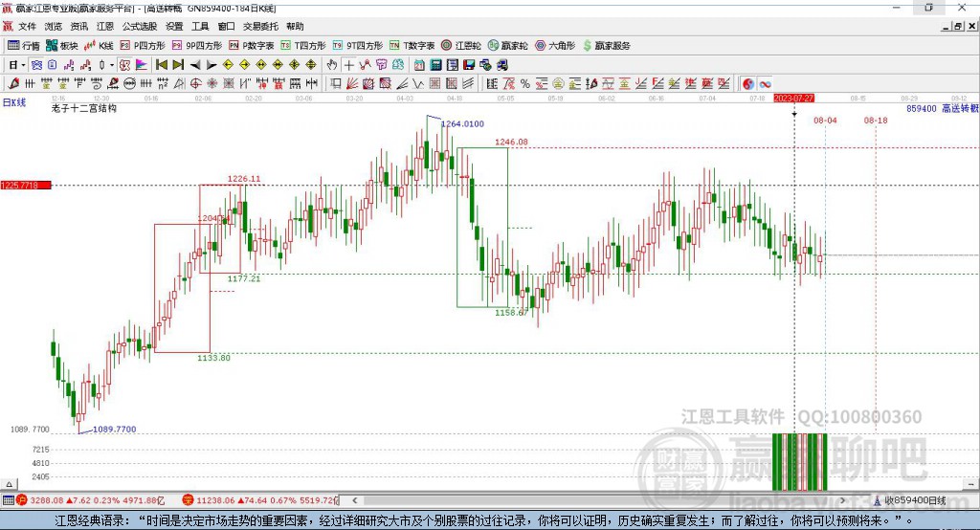Viewport: 980px width, 530px height.
Task: Open the P四方形 tool
Action: tap(143, 46)
